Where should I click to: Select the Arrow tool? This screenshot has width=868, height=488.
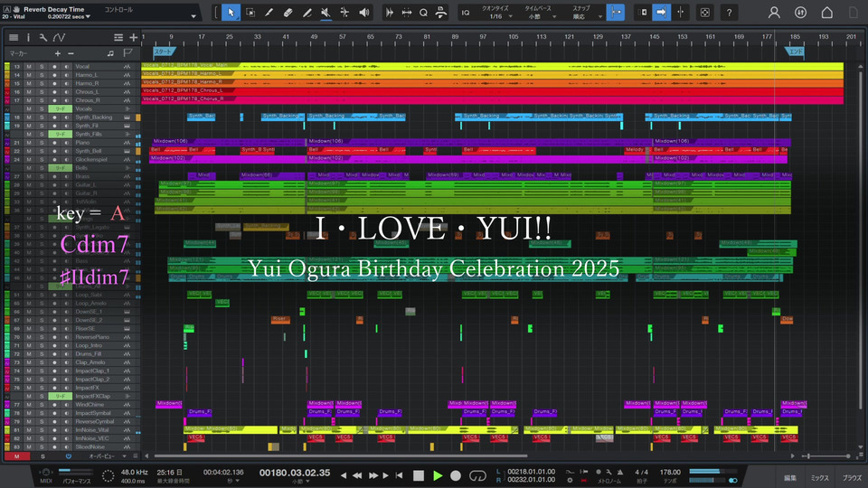[231, 12]
